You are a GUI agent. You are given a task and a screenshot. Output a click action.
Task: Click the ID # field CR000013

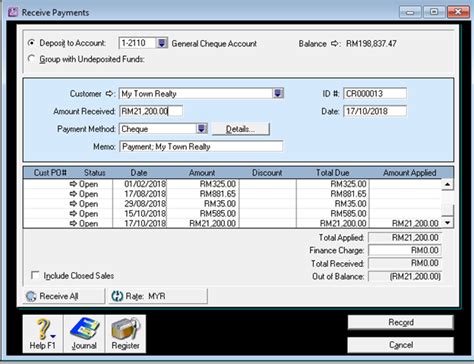point(375,93)
